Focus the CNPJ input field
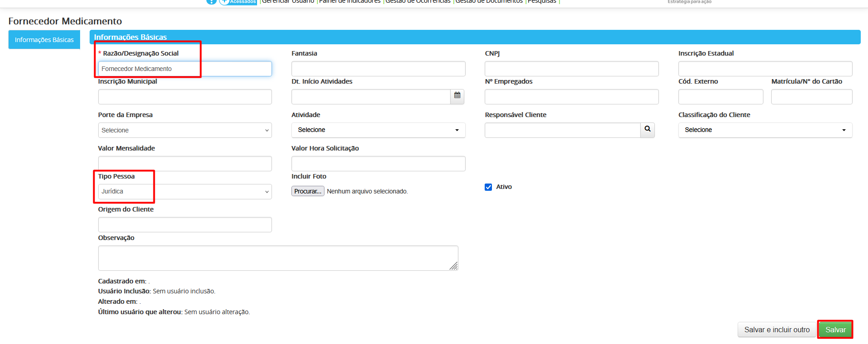Image resolution: width=868 pixels, height=344 pixels. tap(571, 69)
